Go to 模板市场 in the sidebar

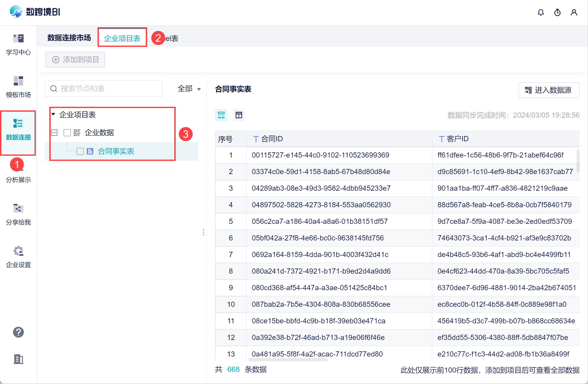pyautogui.click(x=18, y=87)
